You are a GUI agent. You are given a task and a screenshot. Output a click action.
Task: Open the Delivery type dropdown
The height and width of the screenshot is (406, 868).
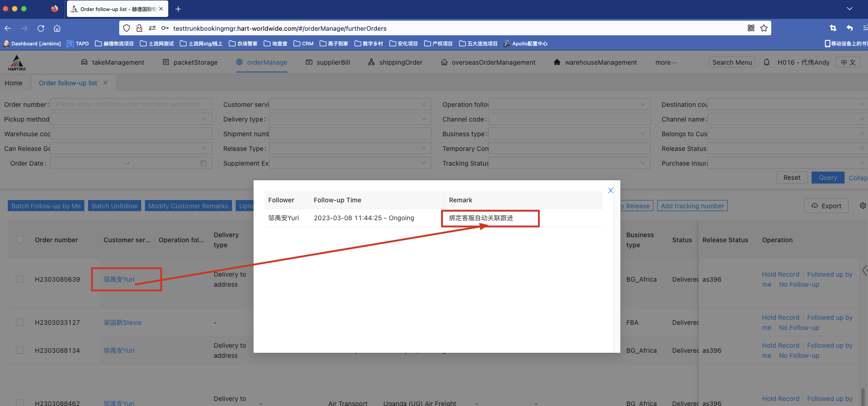click(350, 119)
